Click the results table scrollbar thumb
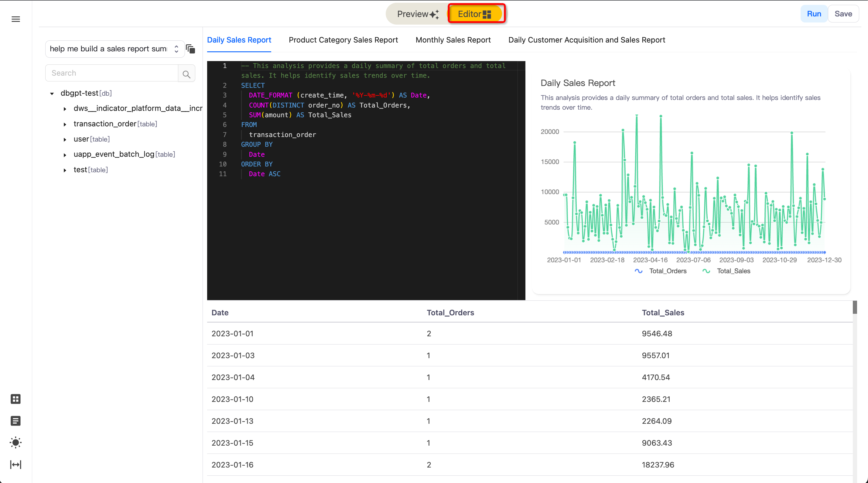The height and width of the screenshot is (483, 868). 855,307
